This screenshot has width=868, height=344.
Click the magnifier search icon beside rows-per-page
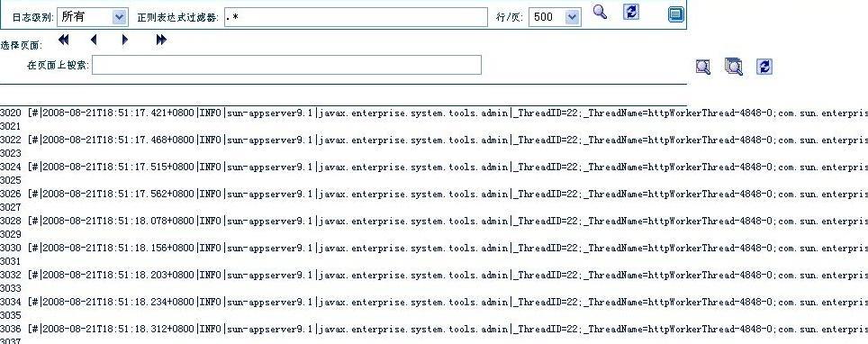[x=600, y=12]
